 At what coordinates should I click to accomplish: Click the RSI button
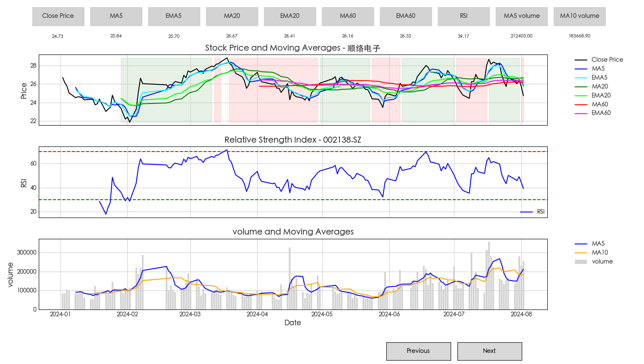pos(463,16)
